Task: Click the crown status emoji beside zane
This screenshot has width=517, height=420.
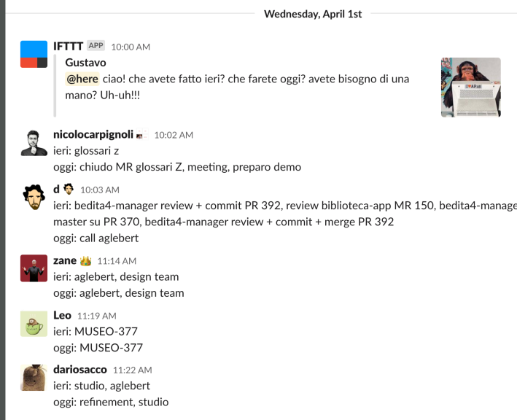Action: (85, 261)
